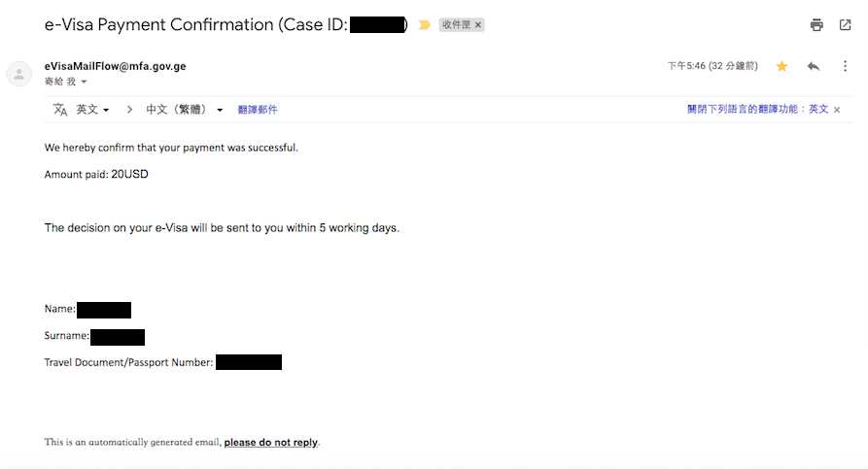Viewport: 868px width, 469px height.
Task: Print this email with the printer icon
Action: (816, 25)
